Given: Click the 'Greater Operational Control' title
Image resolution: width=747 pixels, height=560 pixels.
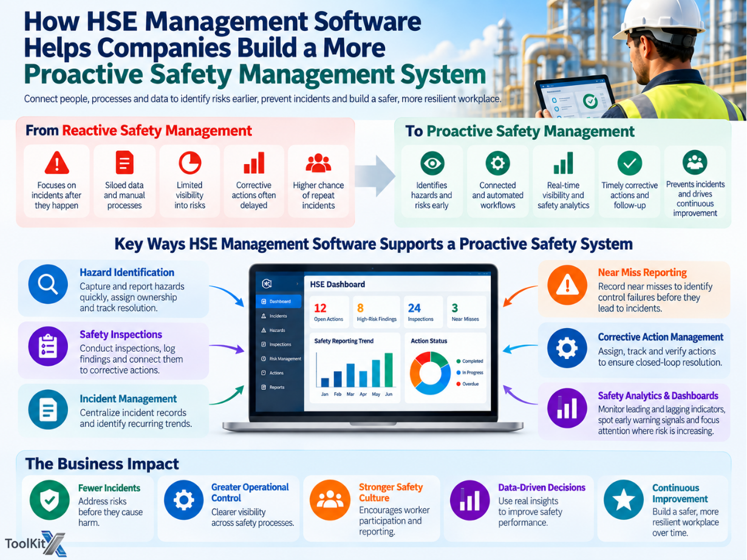Looking at the screenshot, I should [x=250, y=493].
